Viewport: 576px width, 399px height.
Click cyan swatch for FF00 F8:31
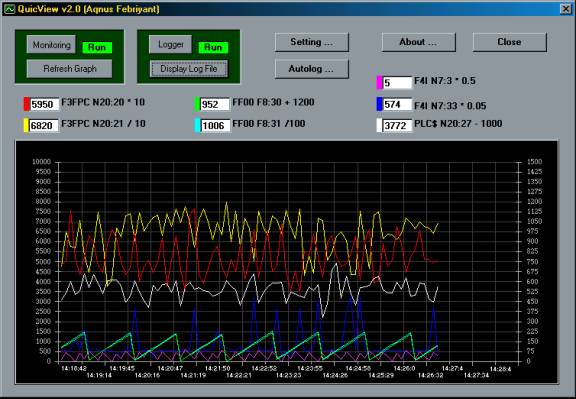pyautogui.click(x=197, y=125)
